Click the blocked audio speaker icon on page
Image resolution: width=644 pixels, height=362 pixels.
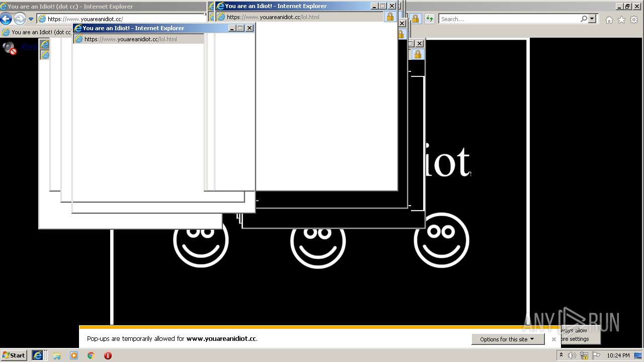tap(10, 48)
